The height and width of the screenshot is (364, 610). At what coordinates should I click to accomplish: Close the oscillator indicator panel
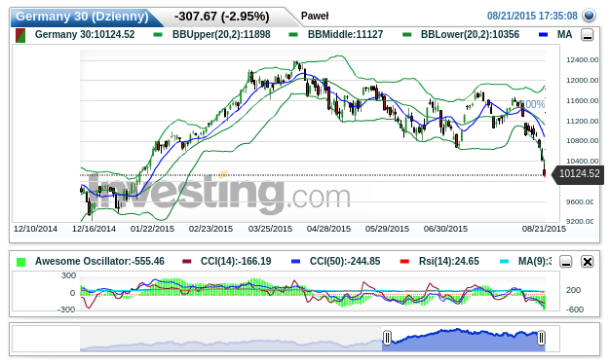tap(587, 262)
